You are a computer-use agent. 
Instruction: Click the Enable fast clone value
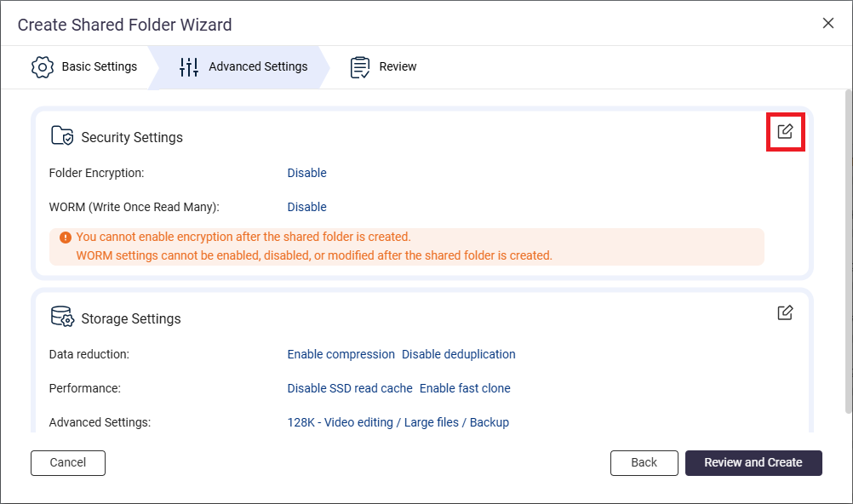click(x=465, y=388)
